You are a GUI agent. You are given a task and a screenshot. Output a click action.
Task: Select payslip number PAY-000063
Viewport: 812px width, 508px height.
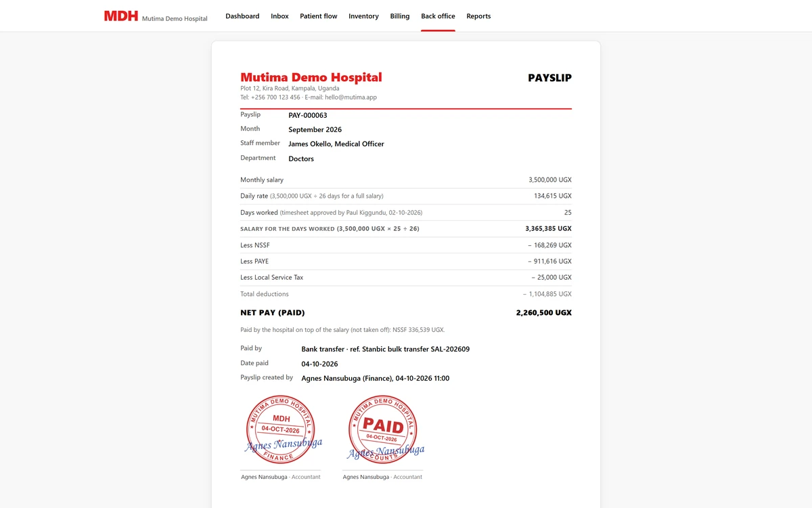[x=308, y=115]
